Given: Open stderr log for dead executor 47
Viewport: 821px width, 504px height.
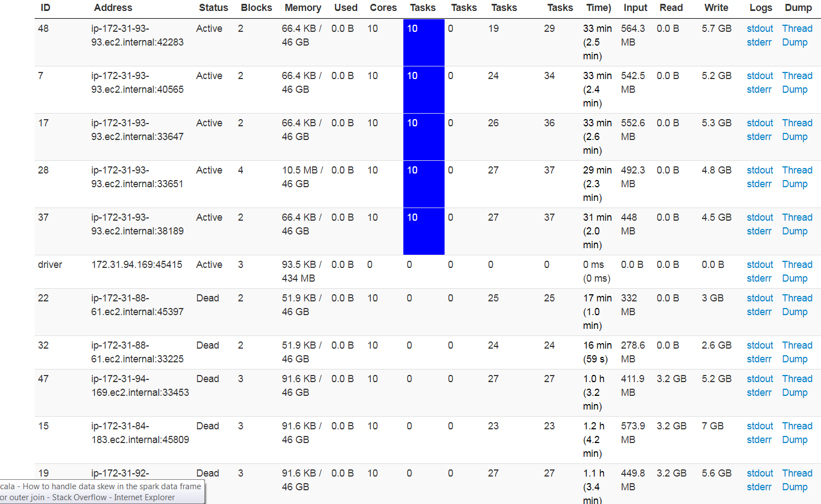Looking at the screenshot, I should 759,393.
